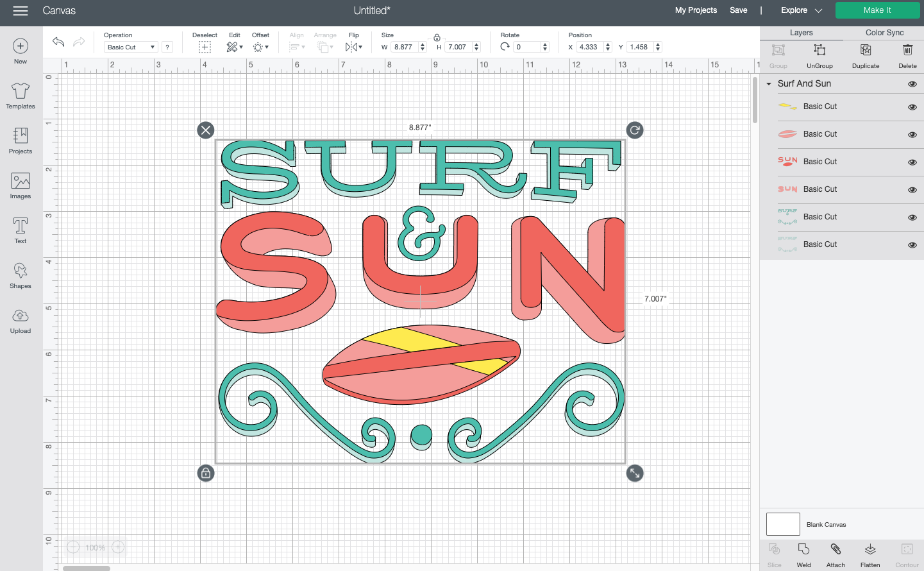Screen dimensions: 924x571
Task: Open the Shapes tool
Action: [21, 276]
